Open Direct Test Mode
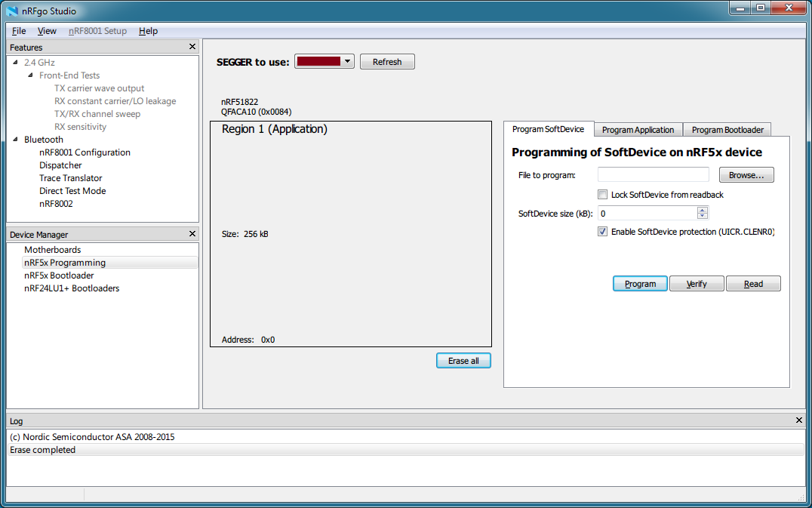This screenshot has width=812, height=508. click(x=72, y=191)
